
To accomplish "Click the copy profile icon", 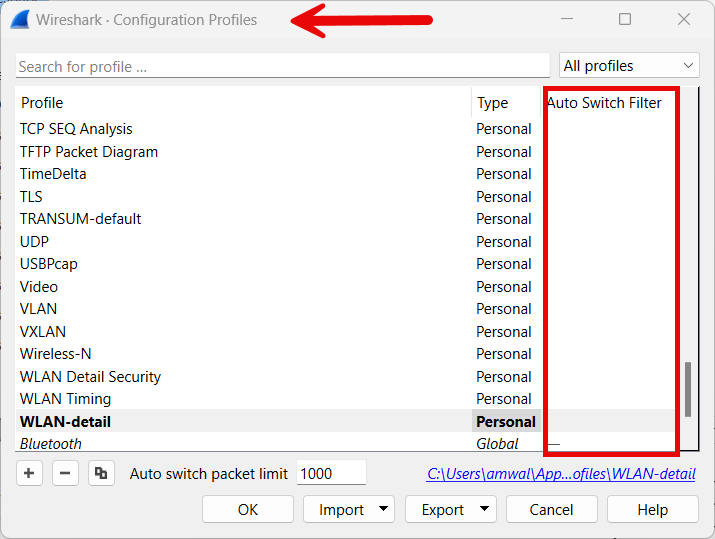I will [x=100, y=473].
